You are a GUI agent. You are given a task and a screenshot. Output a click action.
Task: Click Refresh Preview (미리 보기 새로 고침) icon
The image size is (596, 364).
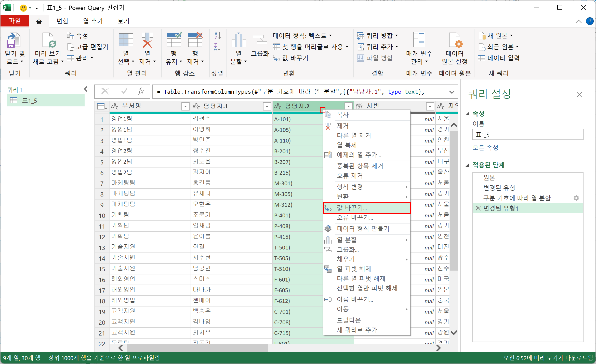[49, 40]
